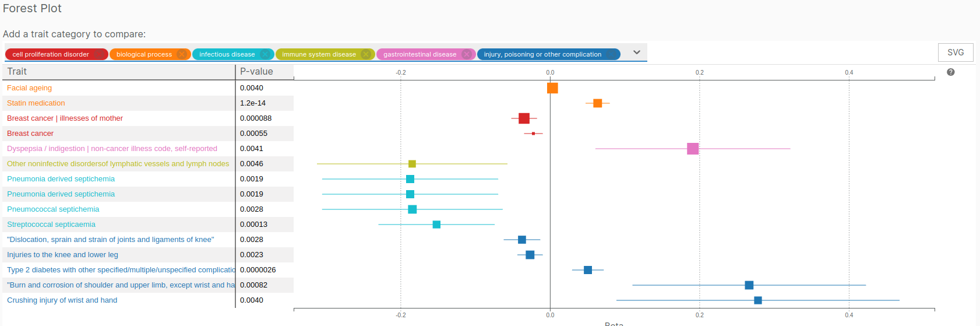Select the Streptococcal septicaemia trait
This screenshot has height=326, width=980.
[51, 225]
